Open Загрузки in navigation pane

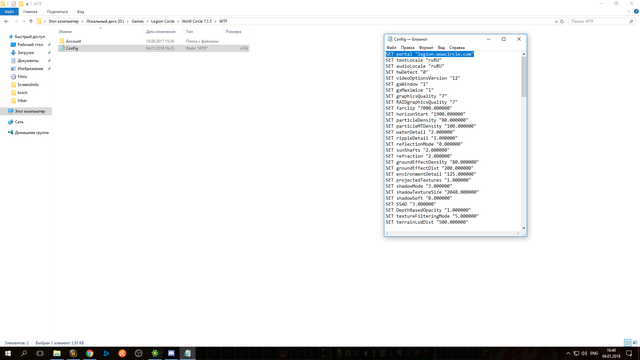click(x=25, y=53)
